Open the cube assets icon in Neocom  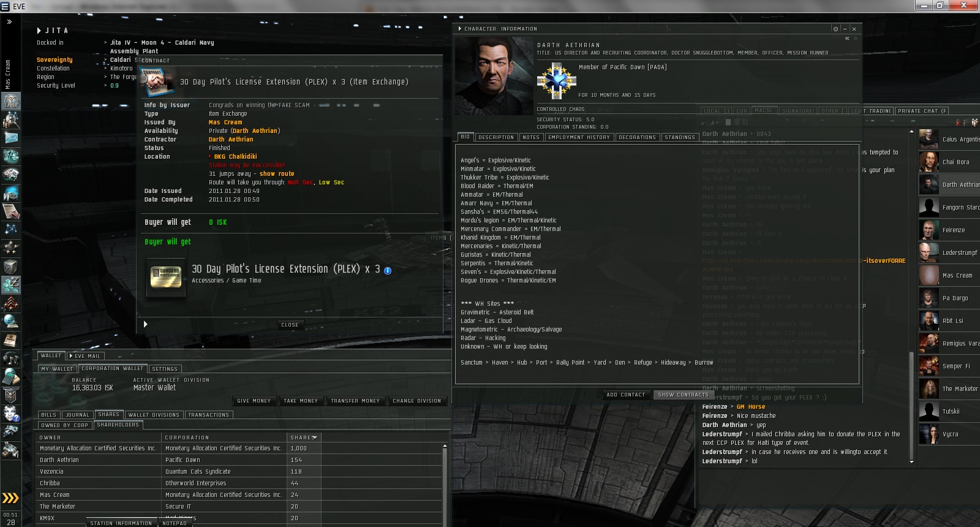[x=11, y=267]
